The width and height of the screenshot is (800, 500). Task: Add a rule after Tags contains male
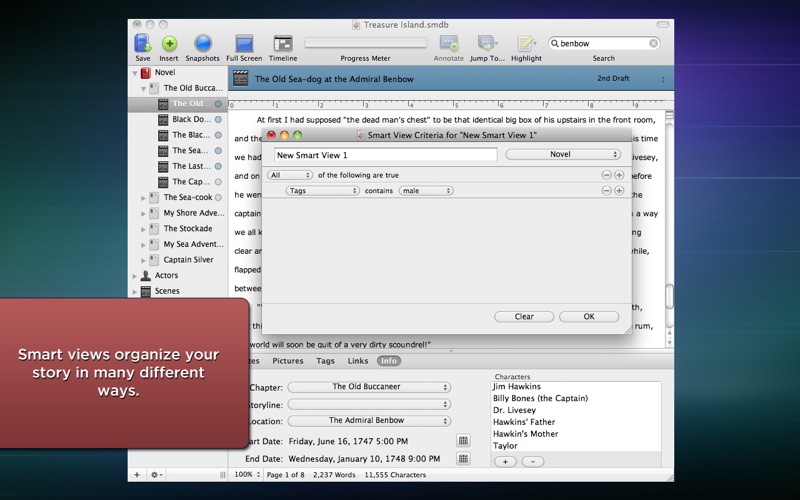point(619,190)
